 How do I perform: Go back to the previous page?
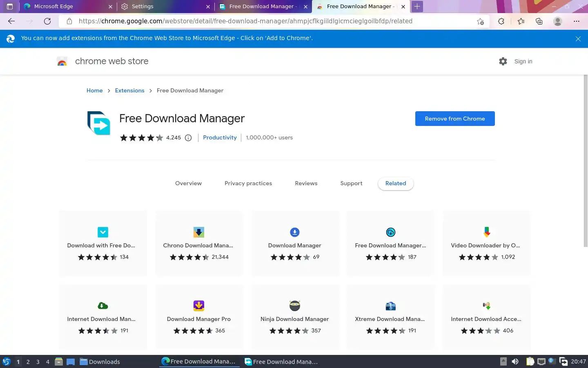[x=11, y=21]
